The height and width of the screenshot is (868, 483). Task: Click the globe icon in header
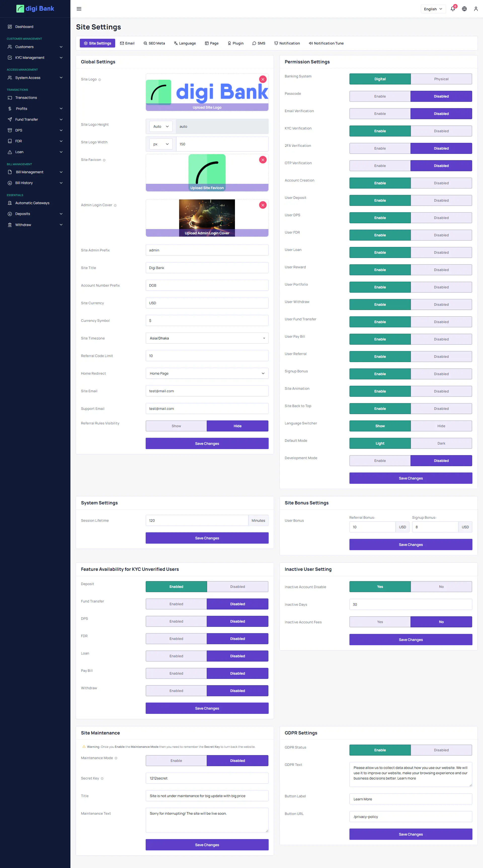coord(464,9)
